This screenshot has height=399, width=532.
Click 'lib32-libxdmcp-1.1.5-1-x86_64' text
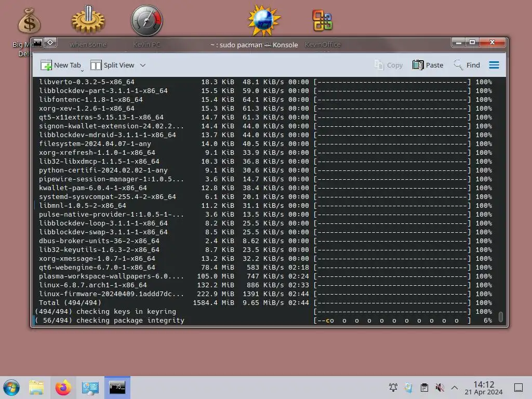click(x=99, y=162)
